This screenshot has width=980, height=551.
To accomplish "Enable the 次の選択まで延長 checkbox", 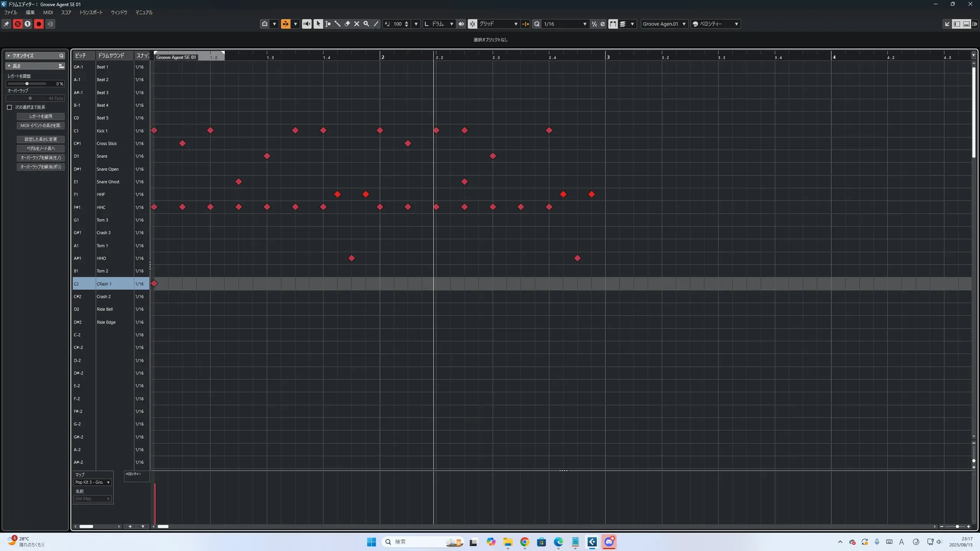I will click(x=10, y=107).
